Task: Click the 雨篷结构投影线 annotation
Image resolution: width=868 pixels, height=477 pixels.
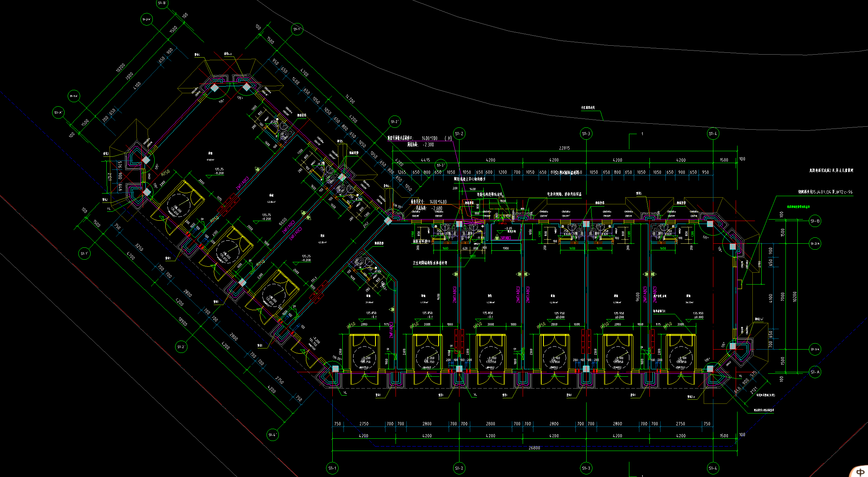Action: 489,194
